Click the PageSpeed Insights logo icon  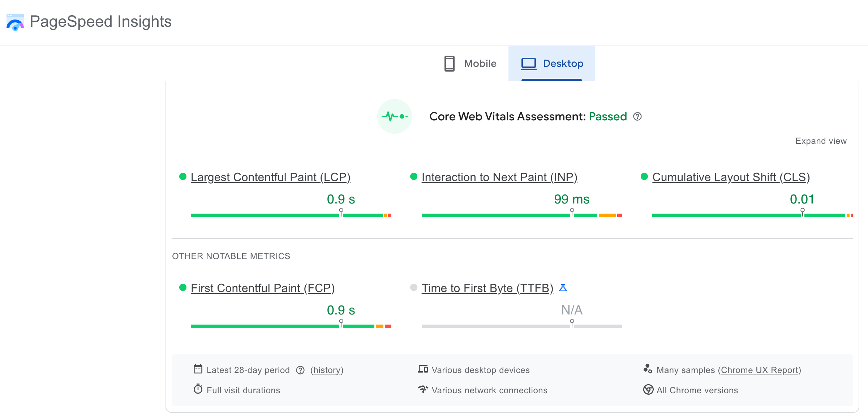tap(15, 22)
